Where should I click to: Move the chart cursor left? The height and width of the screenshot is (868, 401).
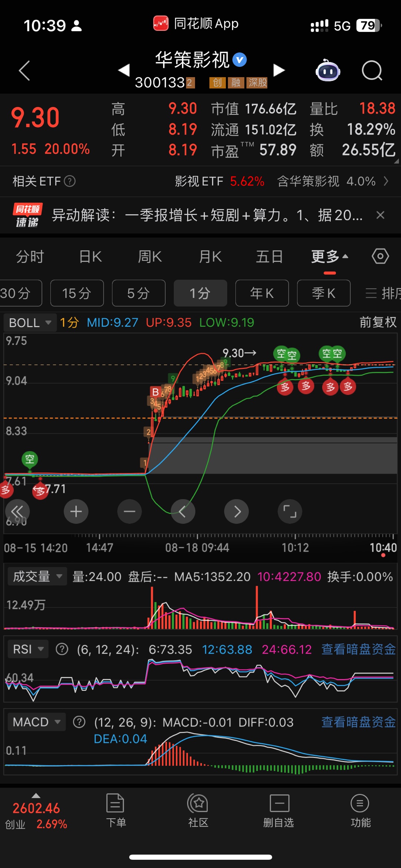coord(183,511)
